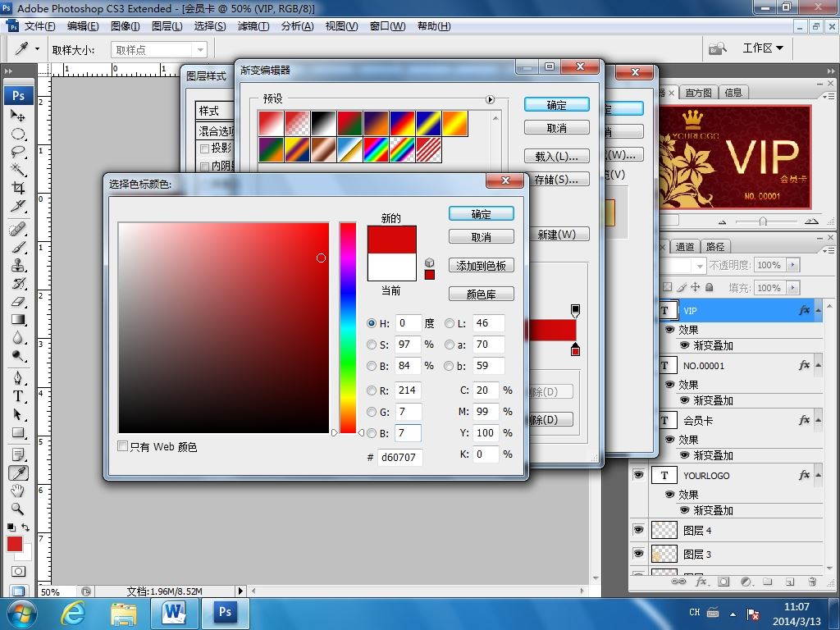
Task: Select the Crop tool
Action: pos(18,188)
